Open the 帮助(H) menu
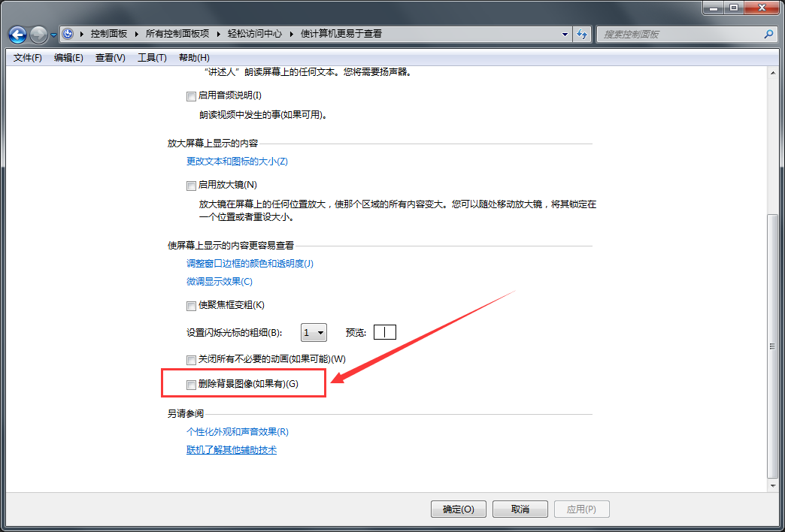Image resolution: width=785 pixels, height=532 pixels. pos(194,58)
